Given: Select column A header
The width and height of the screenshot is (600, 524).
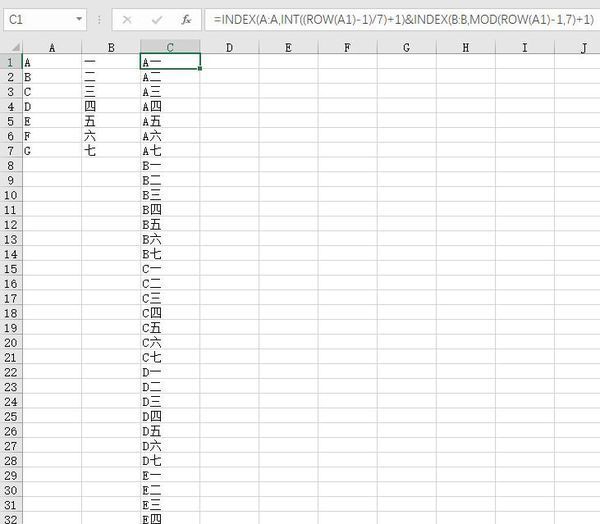Looking at the screenshot, I should point(52,47).
